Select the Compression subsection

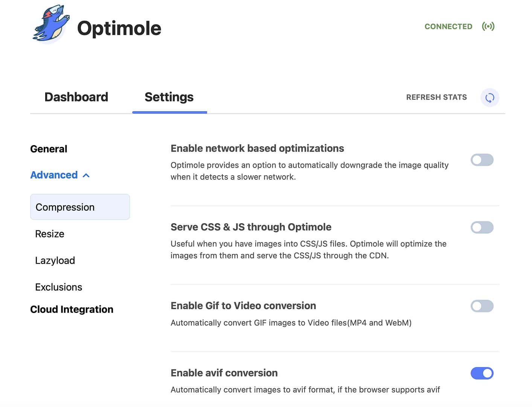[x=65, y=207]
